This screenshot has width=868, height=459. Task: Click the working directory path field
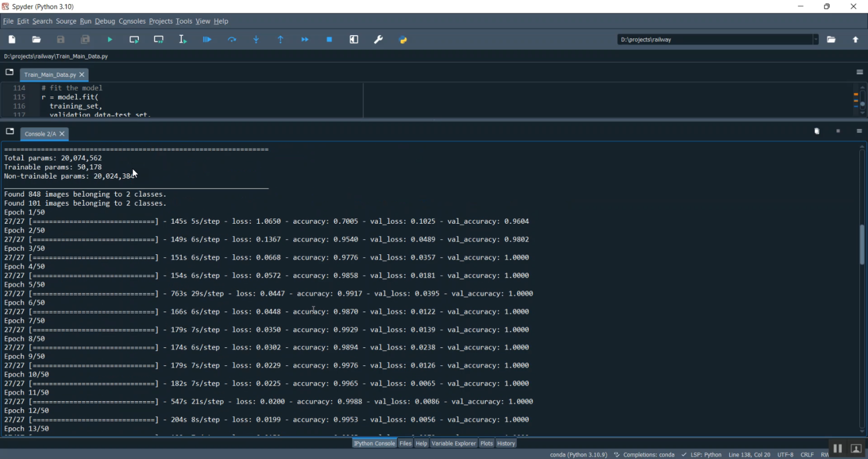(715, 40)
